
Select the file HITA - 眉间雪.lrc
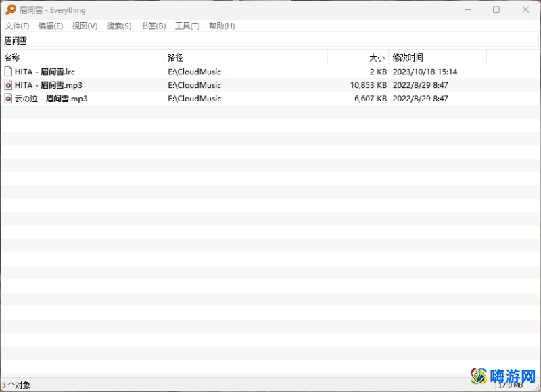(x=45, y=72)
